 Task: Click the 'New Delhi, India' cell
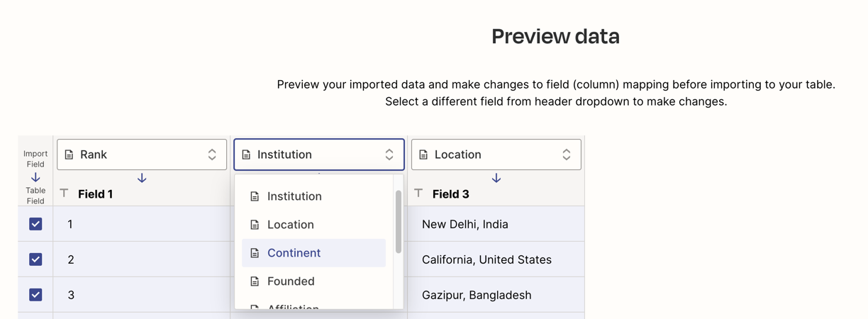[496, 224]
